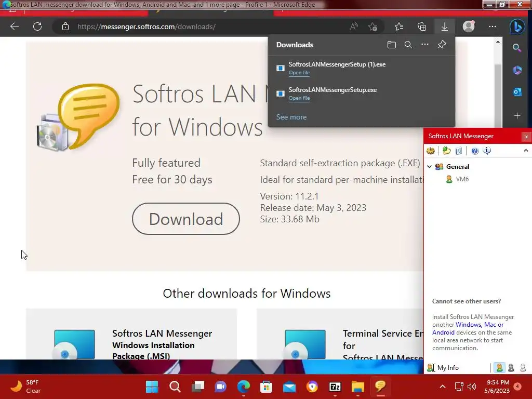The image size is (532, 399).
Task: Open Windows Installation Package (.MSI) card
Action: [131, 334]
